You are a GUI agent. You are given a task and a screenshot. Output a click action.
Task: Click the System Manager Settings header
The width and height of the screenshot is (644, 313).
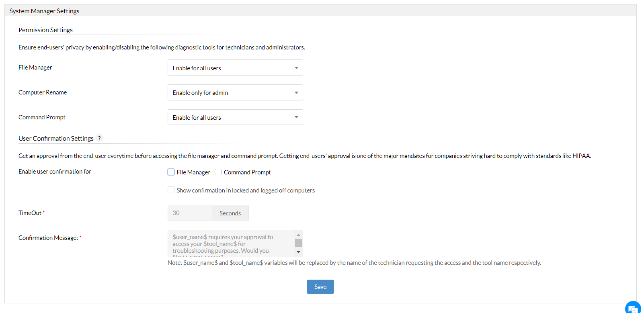pos(44,11)
